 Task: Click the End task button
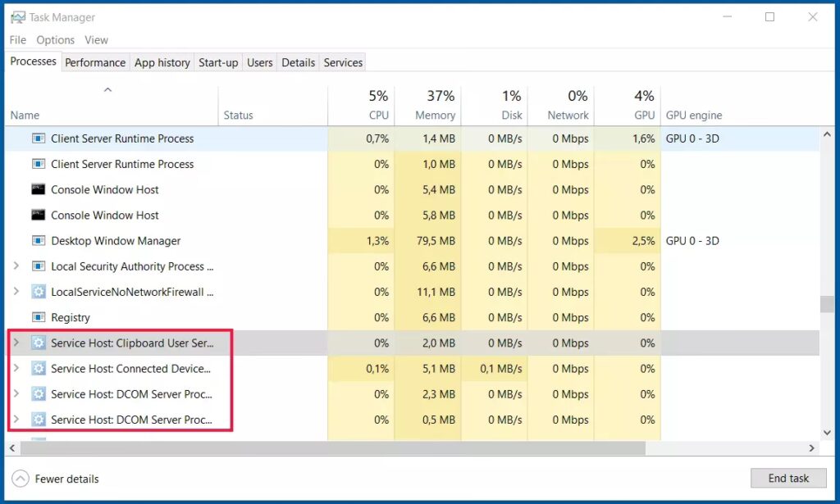(788, 479)
